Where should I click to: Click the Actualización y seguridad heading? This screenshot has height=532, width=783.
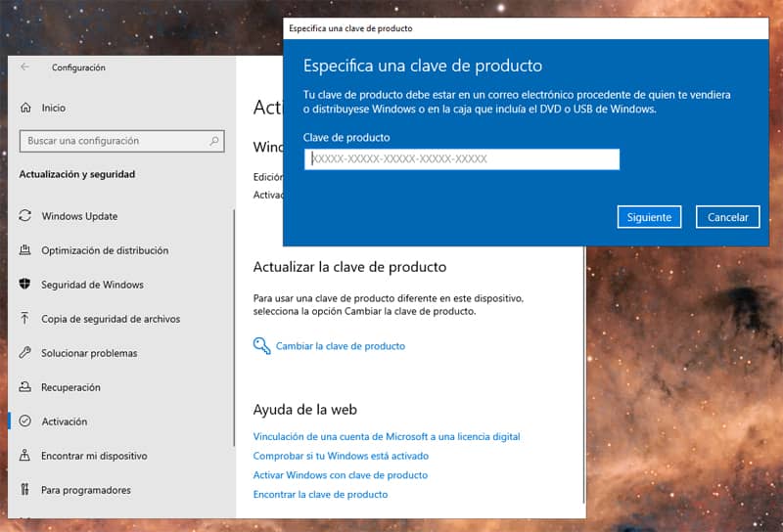77,174
